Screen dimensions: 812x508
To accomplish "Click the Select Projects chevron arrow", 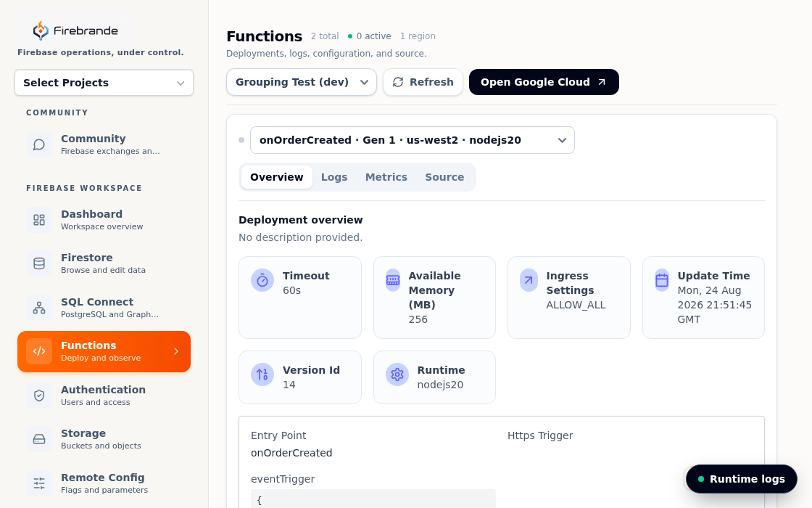I will [x=181, y=83].
